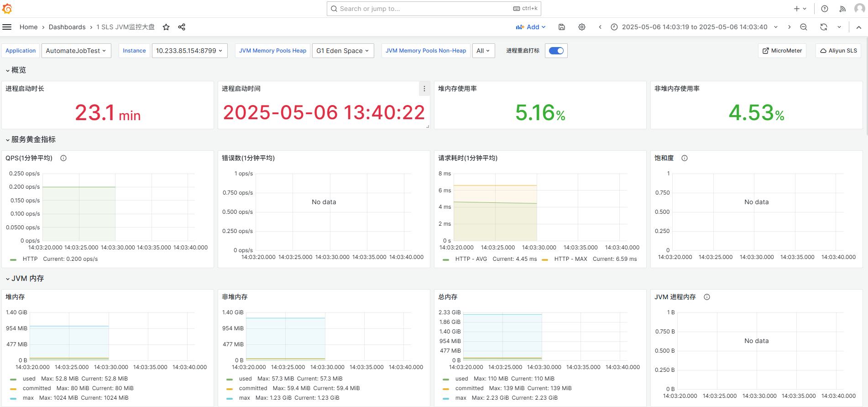868x407 pixels.
Task: Open the G1 Eden Space dropdown
Action: point(343,51)
